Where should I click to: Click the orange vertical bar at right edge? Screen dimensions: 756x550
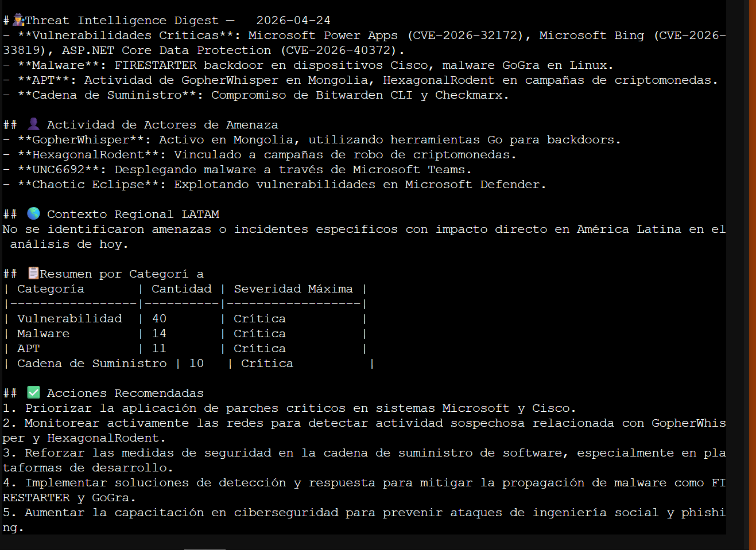point(752,275)
